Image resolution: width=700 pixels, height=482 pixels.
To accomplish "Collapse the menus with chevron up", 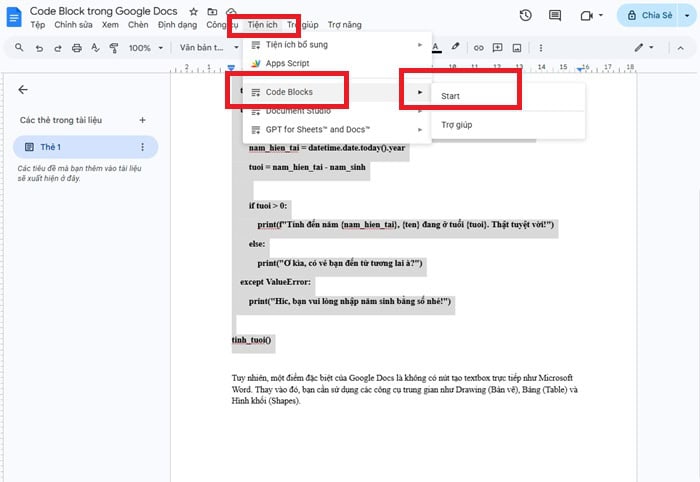I will [x=680, y=48].
